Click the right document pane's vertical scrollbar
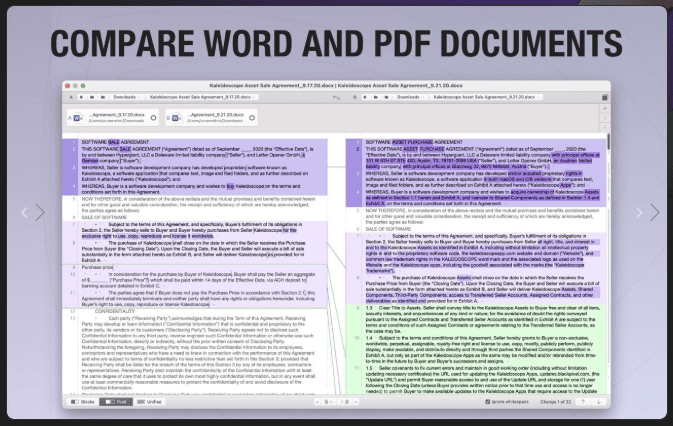673x426 pixels. [608, 263]
